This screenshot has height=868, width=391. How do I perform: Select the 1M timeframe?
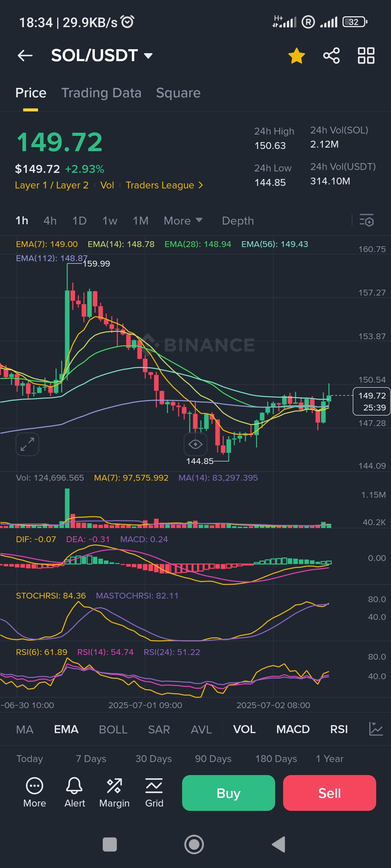[x=140, y=221]
